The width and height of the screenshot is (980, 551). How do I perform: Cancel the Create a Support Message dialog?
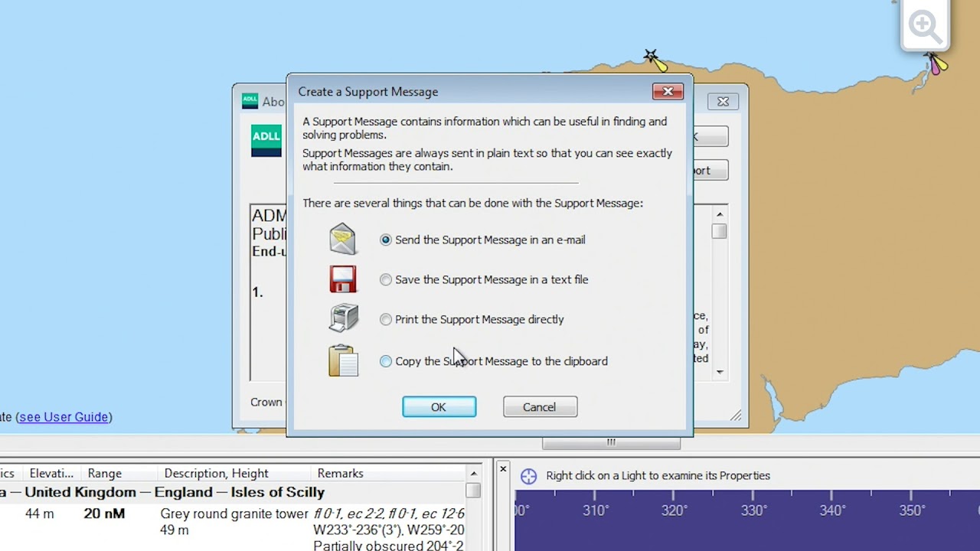pos(540,406)
